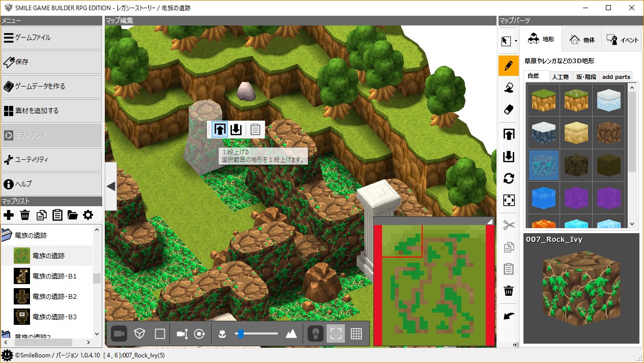The width and height of the screenshot is (644, 363).
Task: Toggle the video camera view mode
Action: coord(120,333)
